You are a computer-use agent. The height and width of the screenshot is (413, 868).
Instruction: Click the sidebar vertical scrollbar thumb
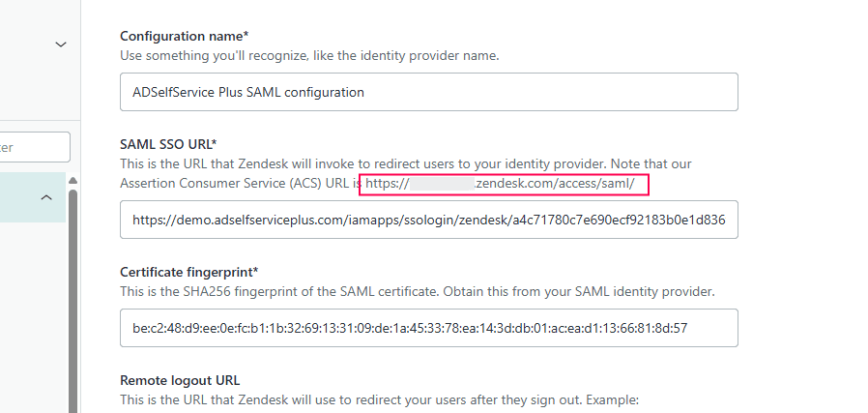pos(72,300)
